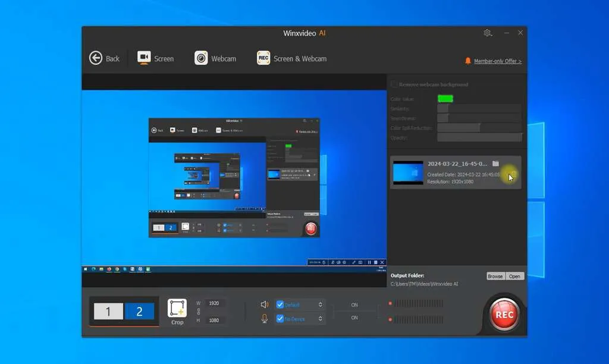Select the 2024-03-22 recording thumbnail

tap(408, 171)
